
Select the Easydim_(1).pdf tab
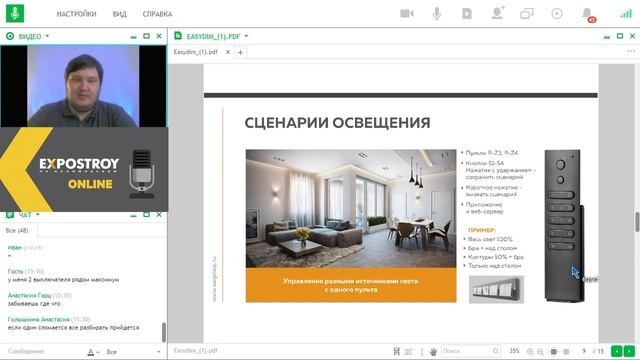196,52
